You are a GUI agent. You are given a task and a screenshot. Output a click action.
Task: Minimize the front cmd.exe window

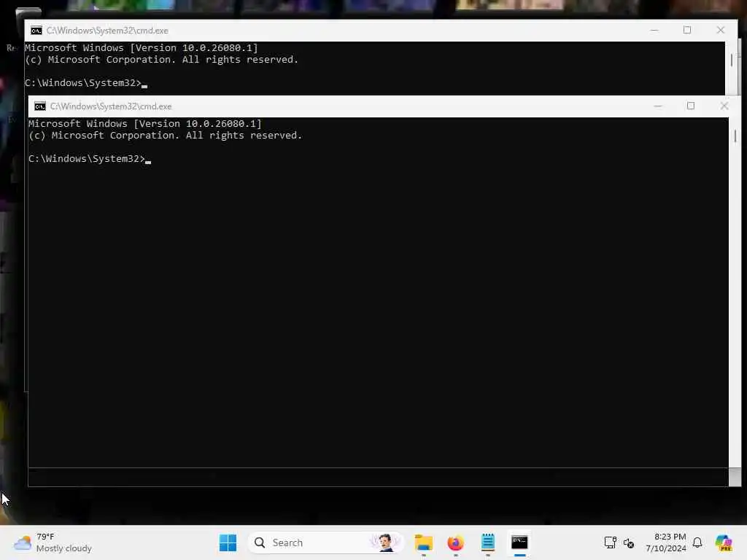[657, 106]
